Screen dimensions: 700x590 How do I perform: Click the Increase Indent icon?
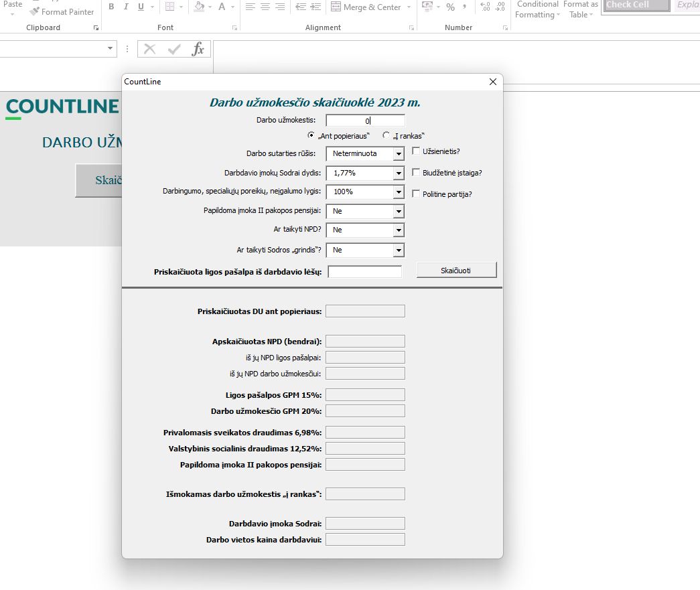tap(316, 7)
